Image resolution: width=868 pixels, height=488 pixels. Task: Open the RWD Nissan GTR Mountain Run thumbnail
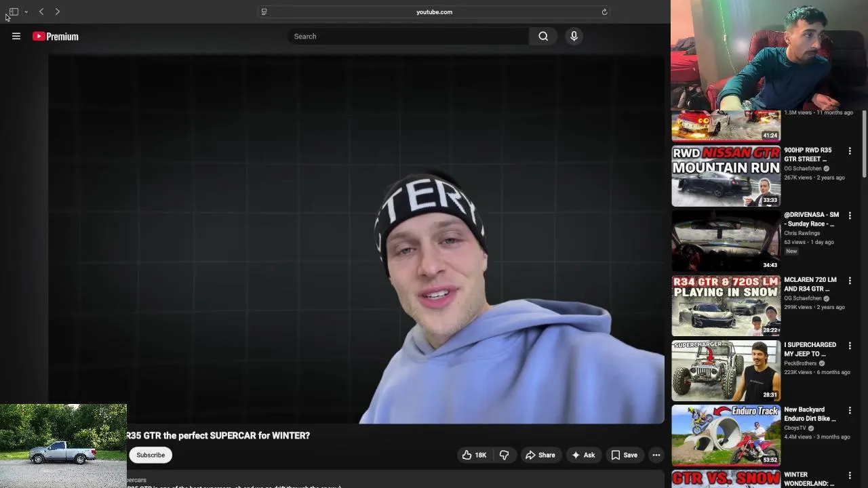pyautogui.click(x=726, y=176)
